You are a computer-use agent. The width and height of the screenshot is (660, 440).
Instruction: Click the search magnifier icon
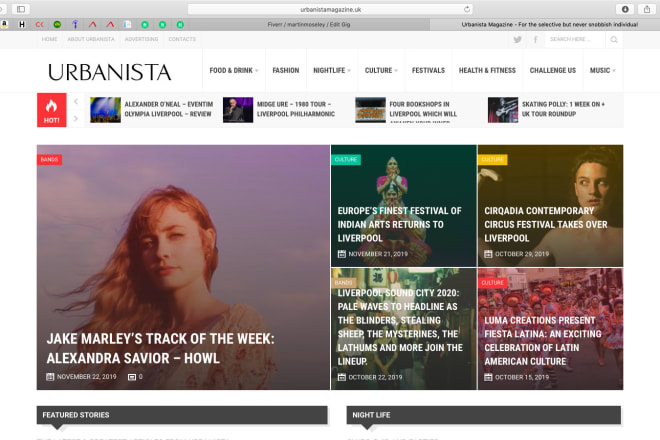pos(614,40)
